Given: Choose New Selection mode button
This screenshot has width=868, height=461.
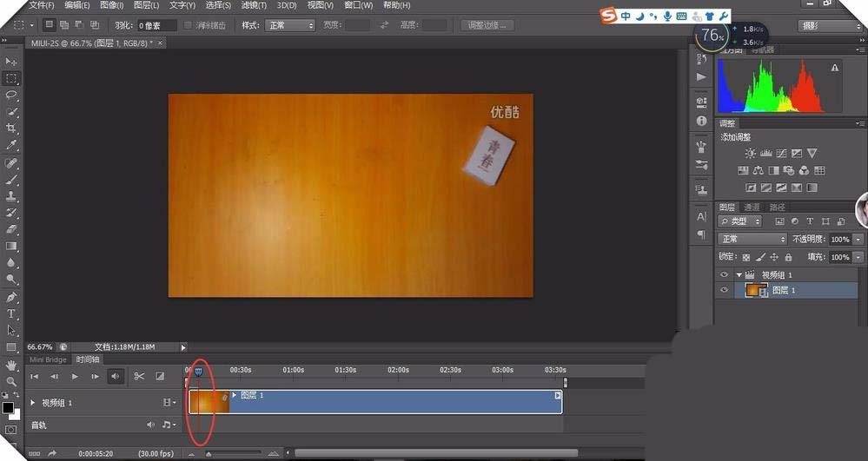Looking at the screenshot, I should click(50, 25).
